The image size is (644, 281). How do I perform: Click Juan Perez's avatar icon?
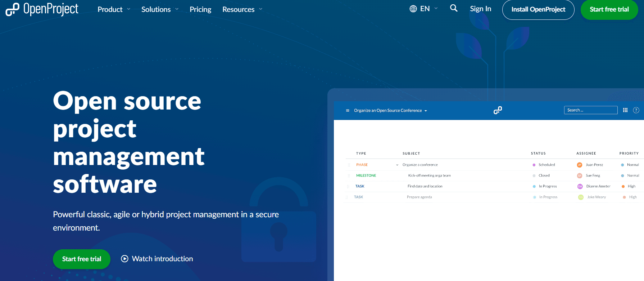click(x=580, y=165)
